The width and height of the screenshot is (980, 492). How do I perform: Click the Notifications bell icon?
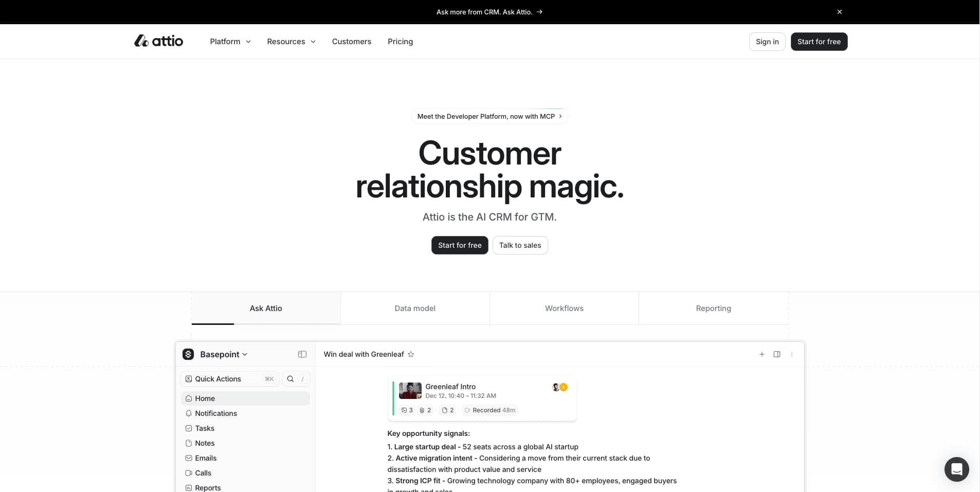coord(189,413)
